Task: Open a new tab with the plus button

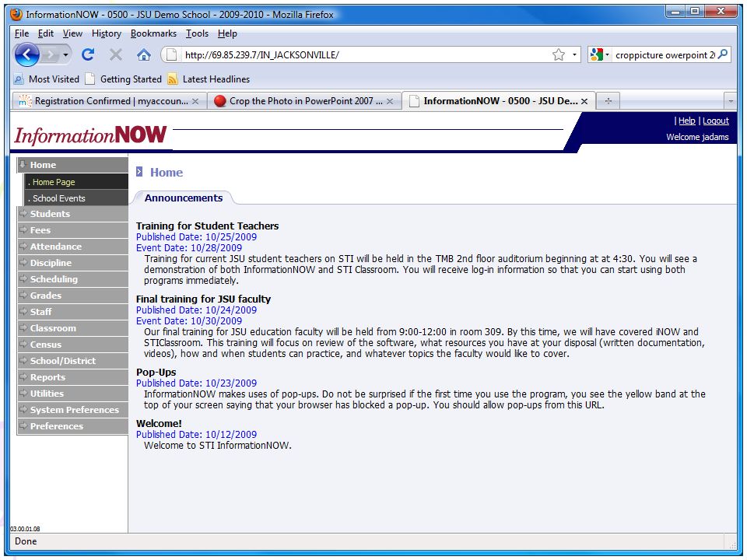Action: pos(608,101)
